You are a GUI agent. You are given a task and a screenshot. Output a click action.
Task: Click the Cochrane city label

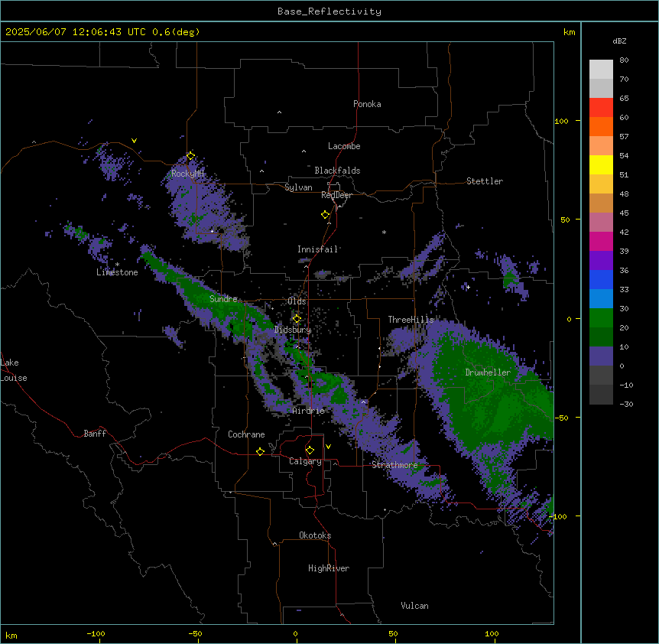pyautogui.click(x=246, y=434)
